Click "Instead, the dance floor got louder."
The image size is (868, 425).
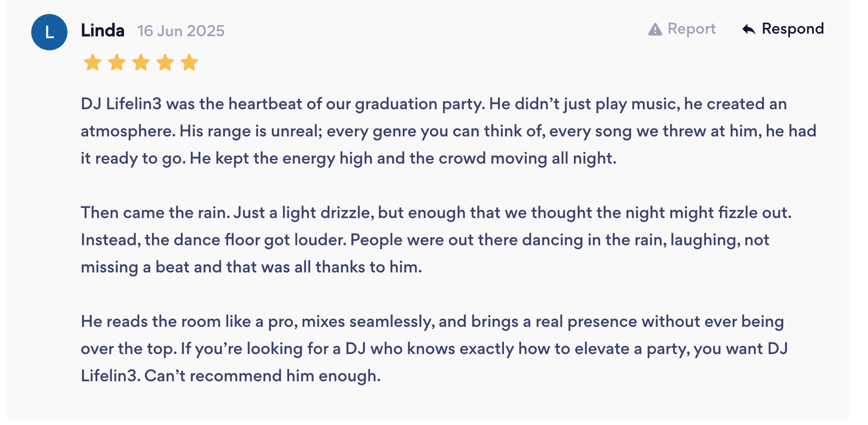(213, 240)
